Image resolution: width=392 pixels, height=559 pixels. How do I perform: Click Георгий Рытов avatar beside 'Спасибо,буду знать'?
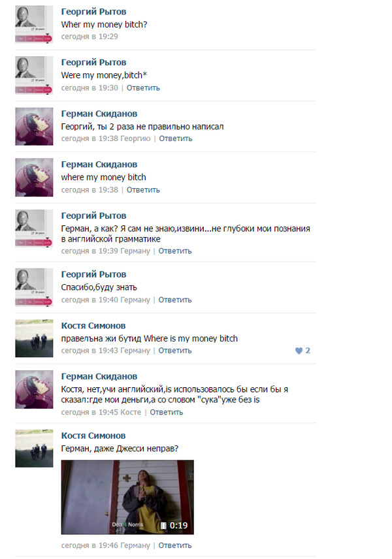[34, 287]
